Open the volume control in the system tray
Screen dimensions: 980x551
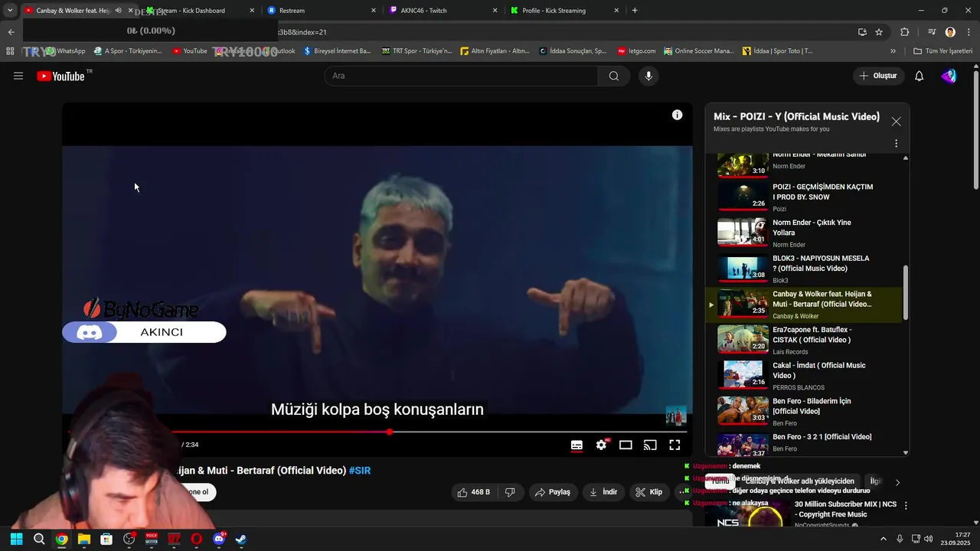[x=929, y=539]
